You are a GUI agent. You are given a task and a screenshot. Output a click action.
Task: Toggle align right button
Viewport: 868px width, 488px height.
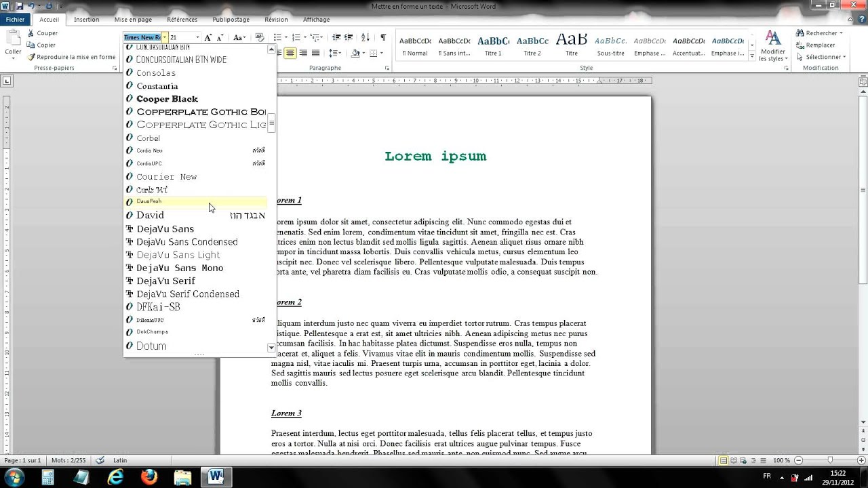tap(302, 53)
